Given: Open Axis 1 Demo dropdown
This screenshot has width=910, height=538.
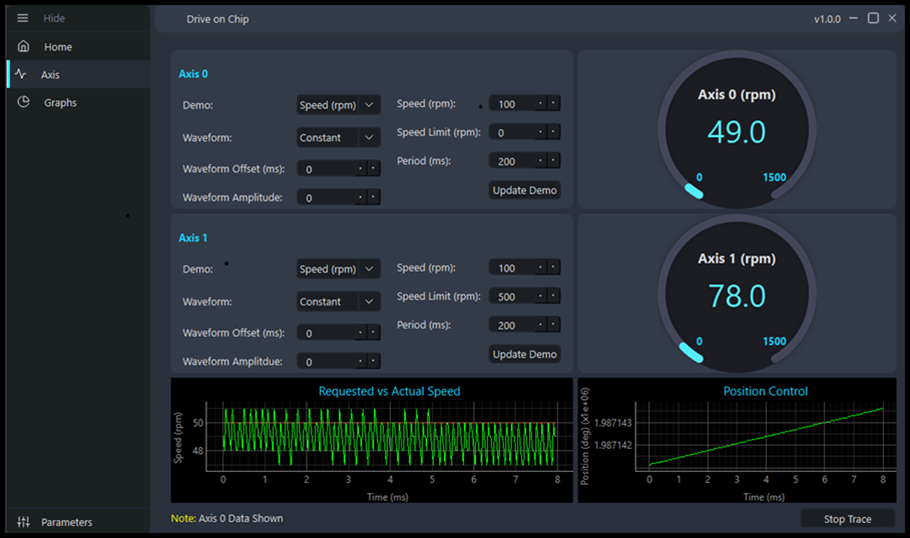Looking at the screenshot, I should click(338, 269).
